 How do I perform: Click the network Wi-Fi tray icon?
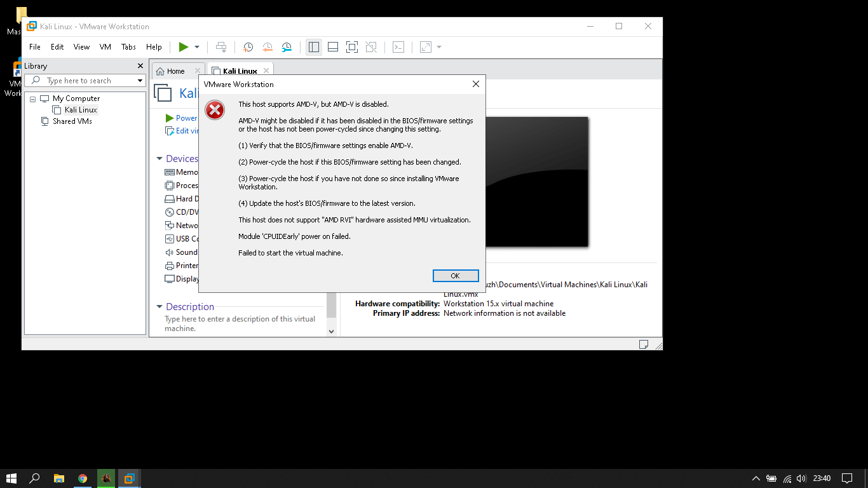(x=787, y=478)
